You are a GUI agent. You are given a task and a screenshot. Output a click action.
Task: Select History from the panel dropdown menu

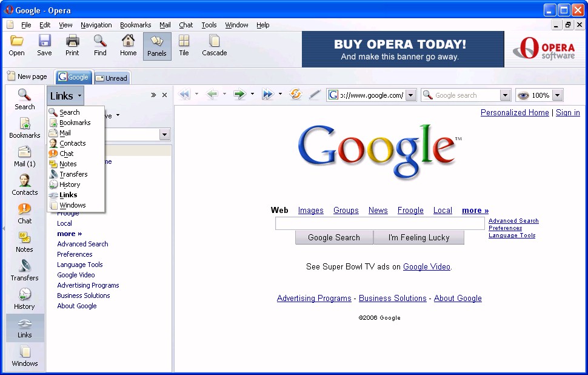click(70, 184)
